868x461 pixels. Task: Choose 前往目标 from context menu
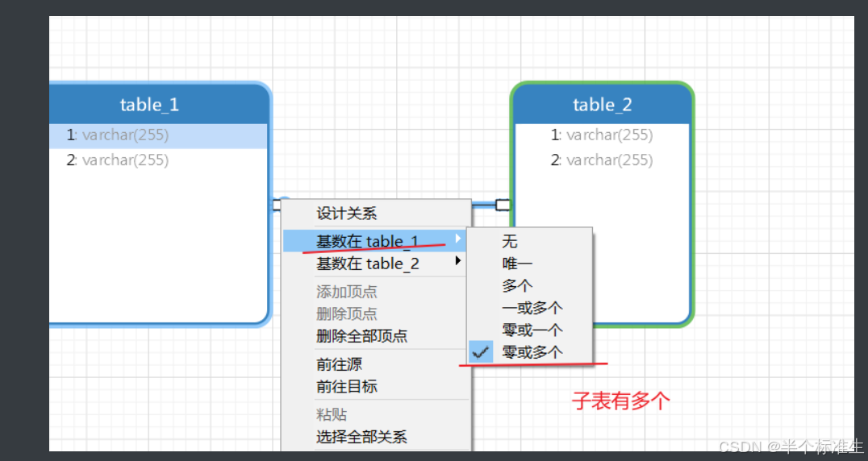[347, 386]
